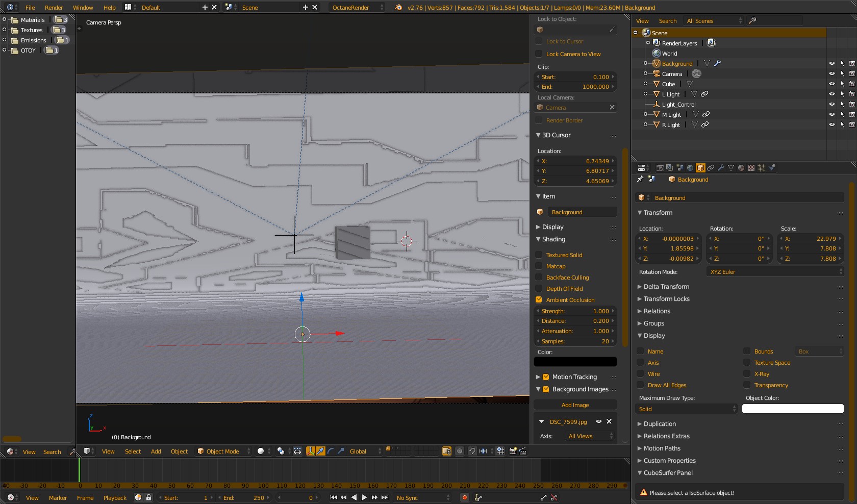Enable Textured Solid checkbox
The image size is (857, 504).
[x=539, y=255]
